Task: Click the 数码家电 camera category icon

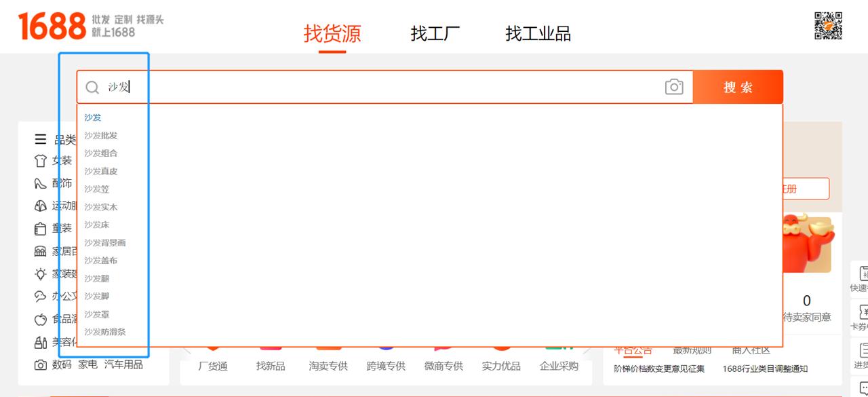Action: coord(39,364)
